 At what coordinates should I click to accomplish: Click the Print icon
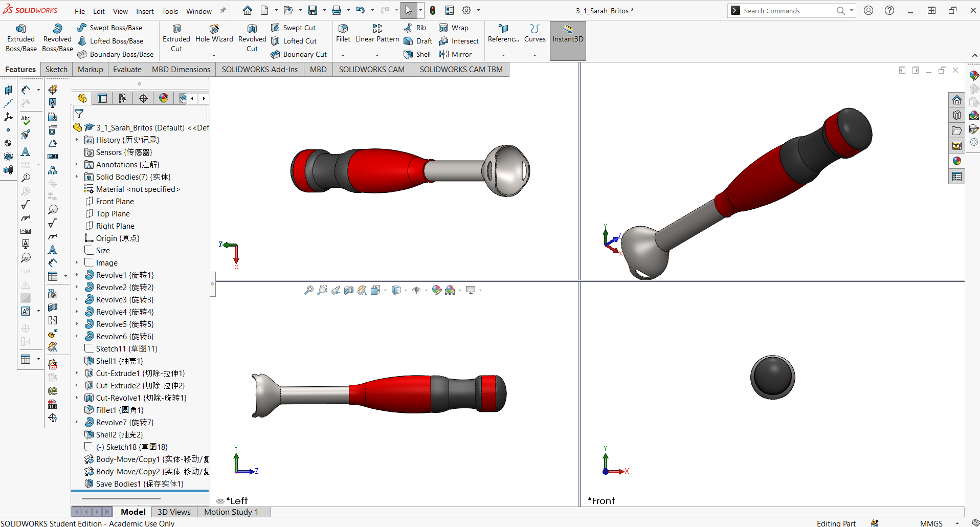pyautogui.click(x=337, y=10)
